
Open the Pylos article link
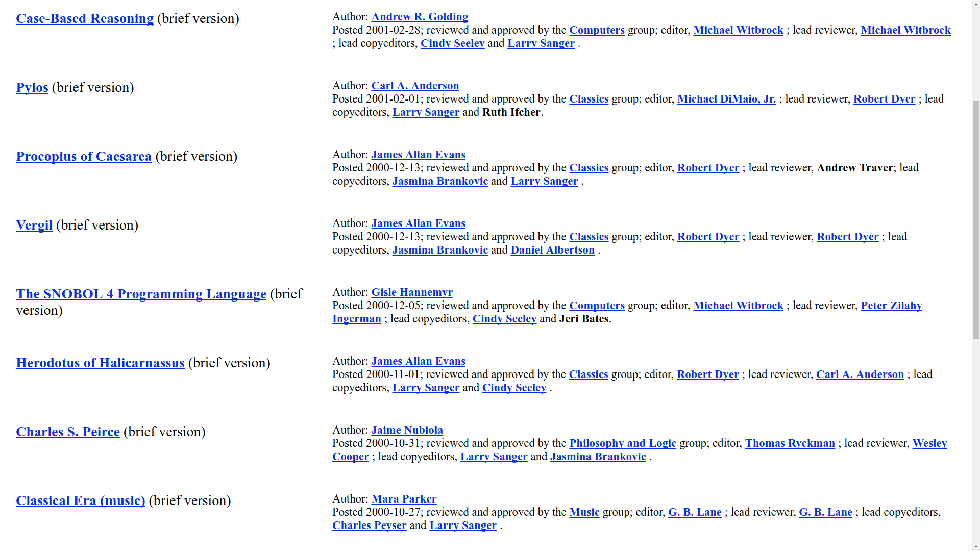click(32, 87)
